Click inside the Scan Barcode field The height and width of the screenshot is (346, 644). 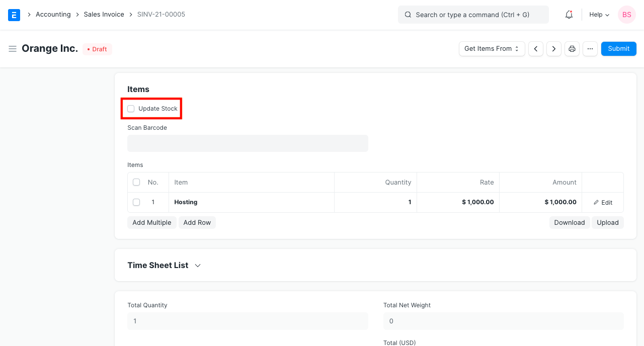248,143
